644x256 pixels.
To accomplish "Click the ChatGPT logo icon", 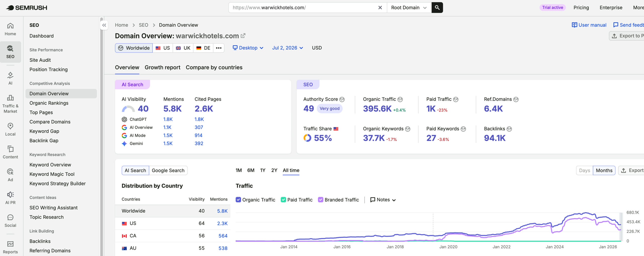I will 124,119.
